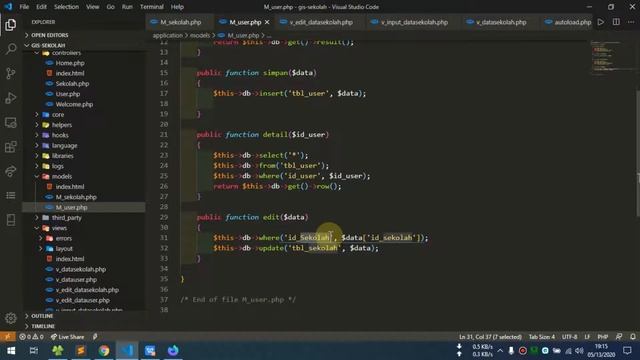
Task: Open the Manage settings gear icon
Action: 11,318
